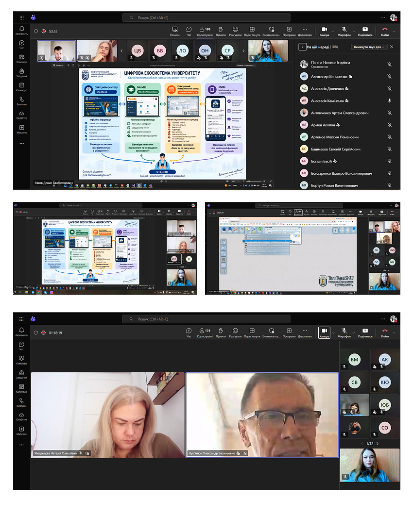Open the Participants (Користувачі 188) tab
The height and width of the screenshot is (532, 413).
[x=205, y=31]
